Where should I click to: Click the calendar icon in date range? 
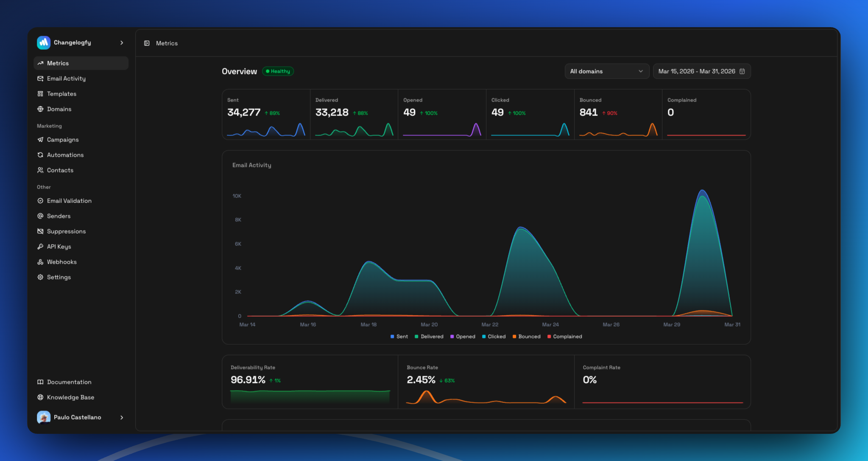click(742, 71)
